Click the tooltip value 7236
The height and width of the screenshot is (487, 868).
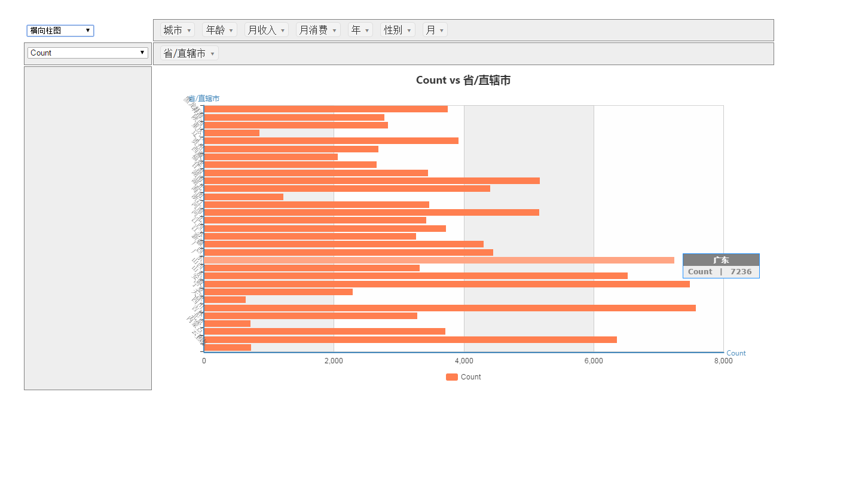741,272
